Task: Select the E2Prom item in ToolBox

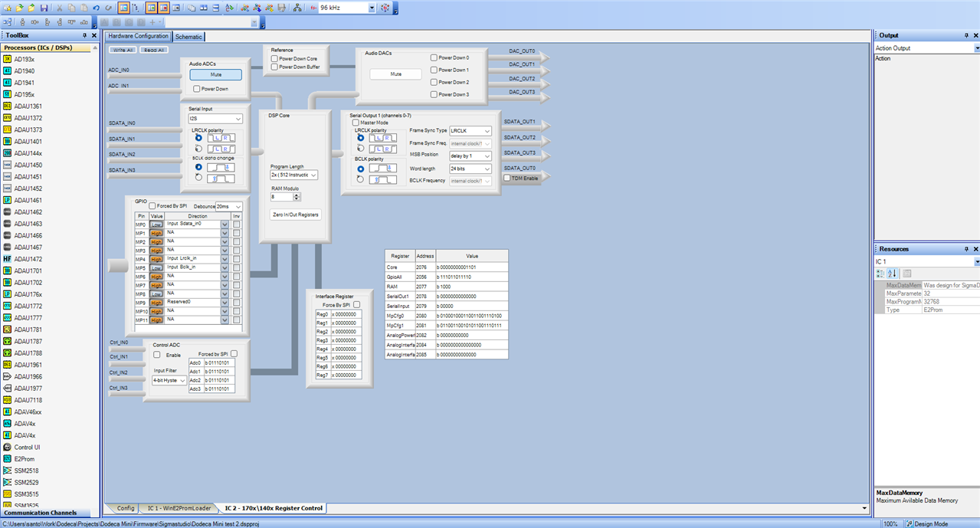Action: point(25,458)
